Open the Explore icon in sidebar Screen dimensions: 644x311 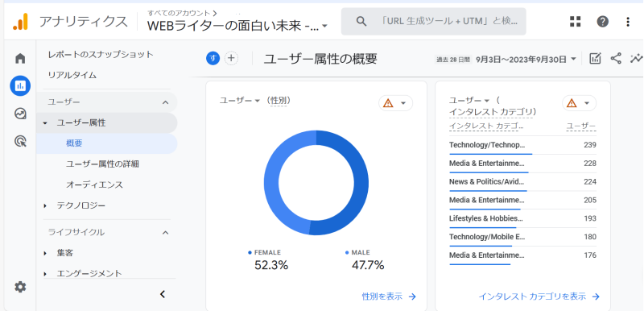coord(20,114)
